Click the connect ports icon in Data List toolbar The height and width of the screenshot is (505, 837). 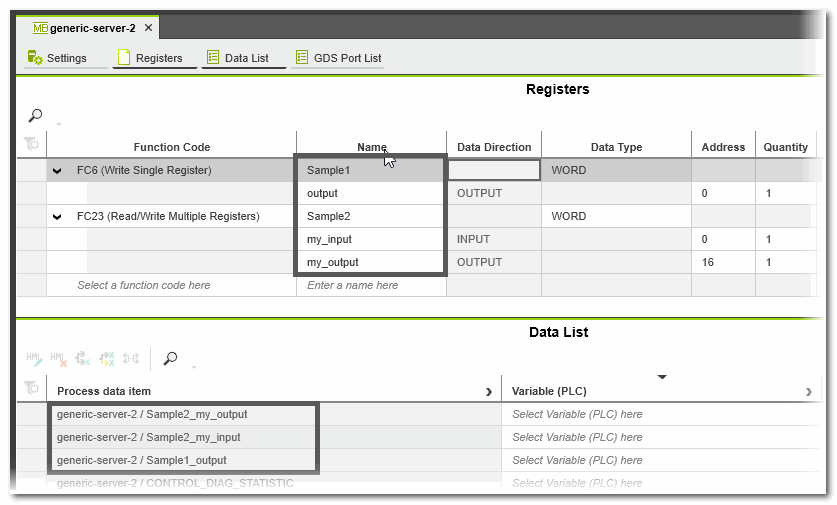[131, 358]
